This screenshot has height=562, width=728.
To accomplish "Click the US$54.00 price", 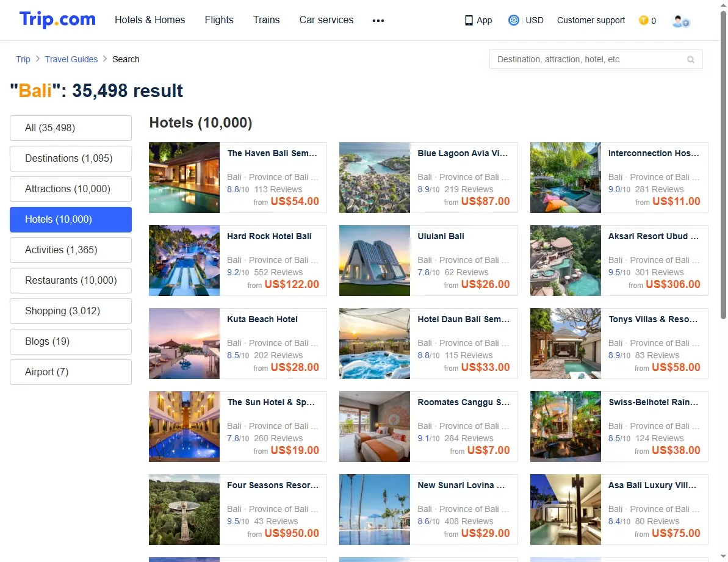I will pyautogui.click(x=295, y=201).
